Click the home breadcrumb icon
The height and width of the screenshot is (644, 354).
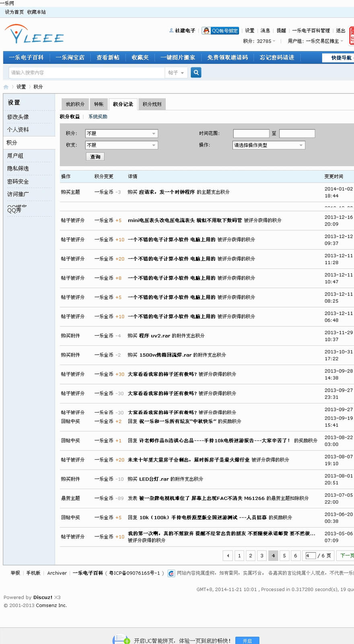(x=6, y=87)
